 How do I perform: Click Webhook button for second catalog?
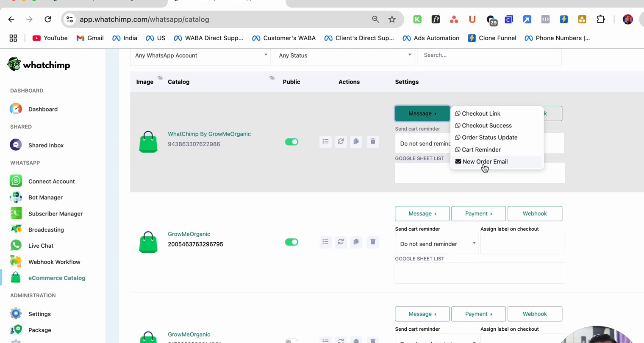pos(535,213)
